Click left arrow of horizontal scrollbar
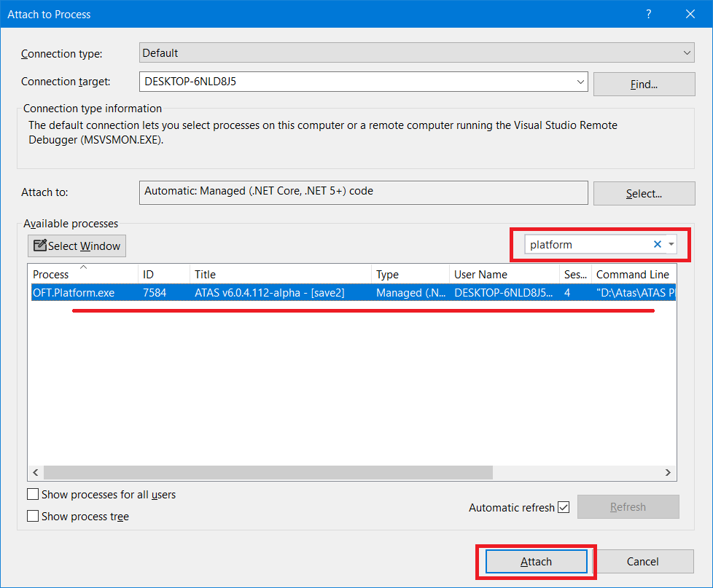This screenshot has width=713, height=588. point(36,473)
